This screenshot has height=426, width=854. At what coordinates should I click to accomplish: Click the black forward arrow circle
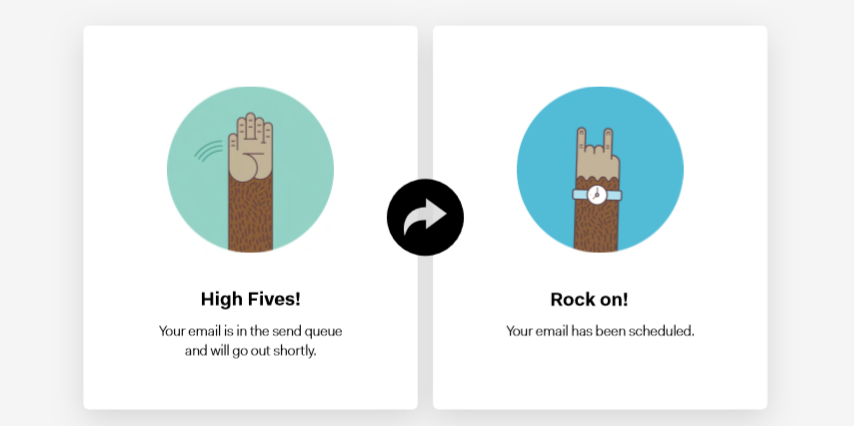425,217
